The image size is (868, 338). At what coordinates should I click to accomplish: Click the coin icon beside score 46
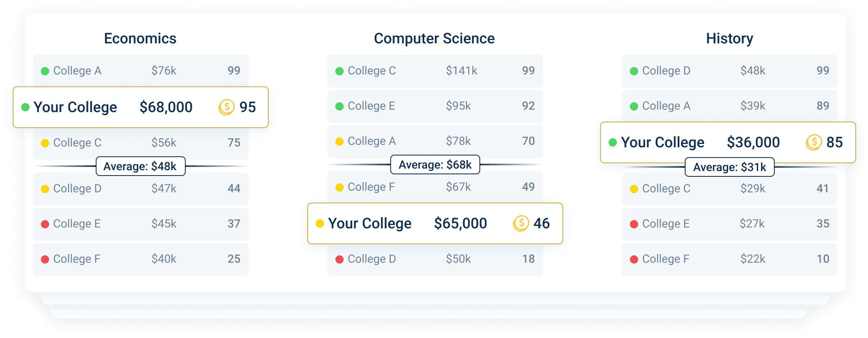521,223
